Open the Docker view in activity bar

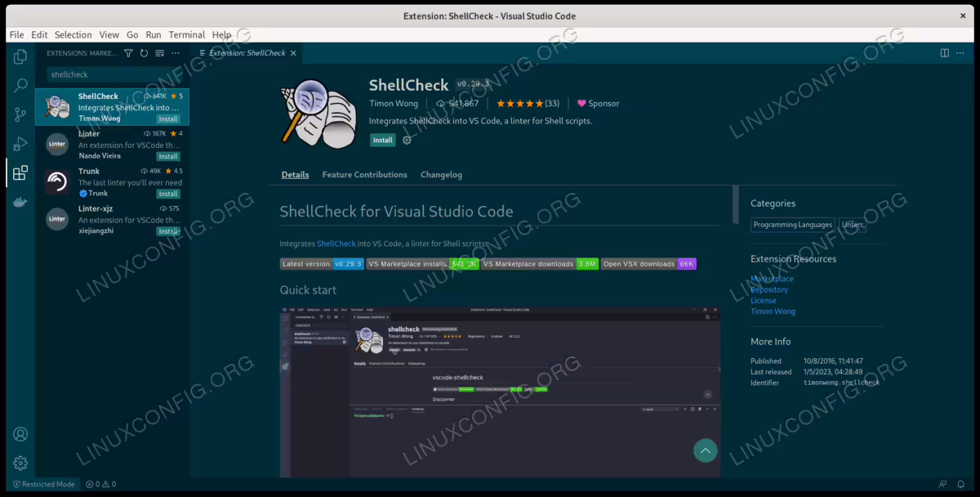[x=20, y=203]
